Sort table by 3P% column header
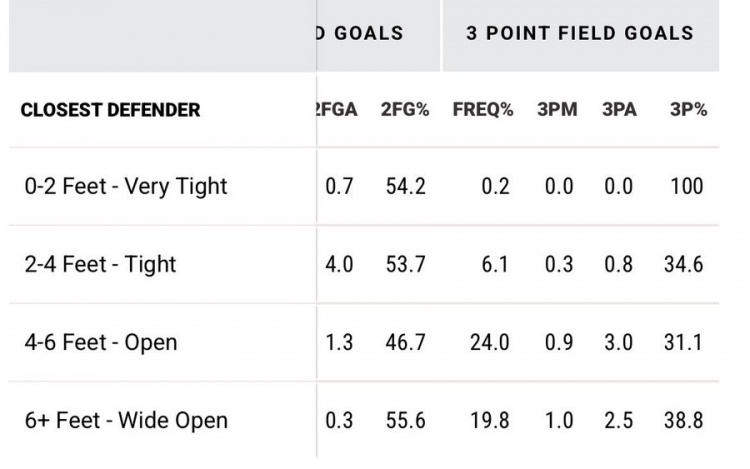Image resolution: width=750 pixels, height=469 pixels. click(688, 110)
